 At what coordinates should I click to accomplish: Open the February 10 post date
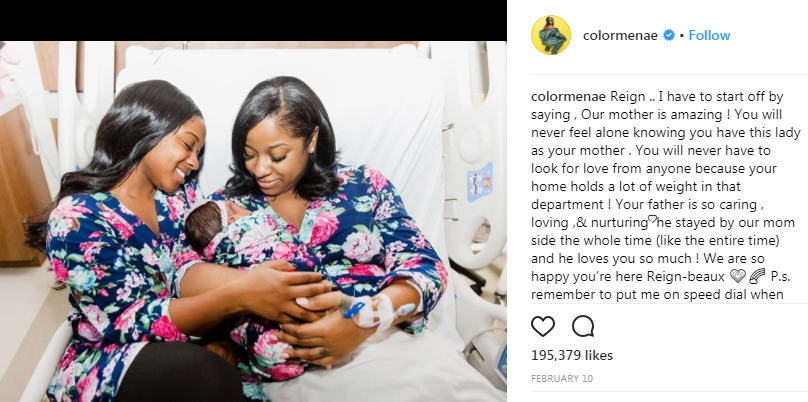click(562, 378)
